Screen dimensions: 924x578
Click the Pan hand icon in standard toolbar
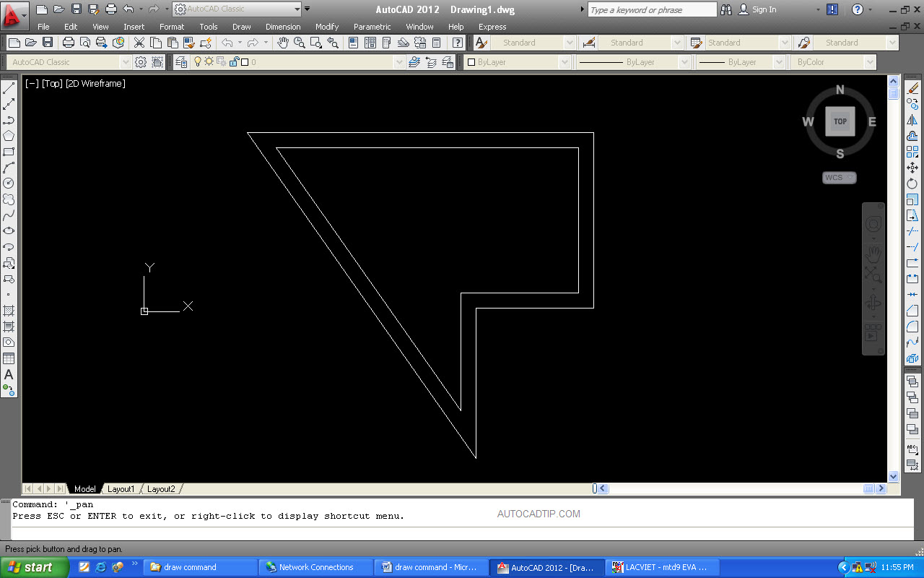pyautogui.click(x=284, y=43)
